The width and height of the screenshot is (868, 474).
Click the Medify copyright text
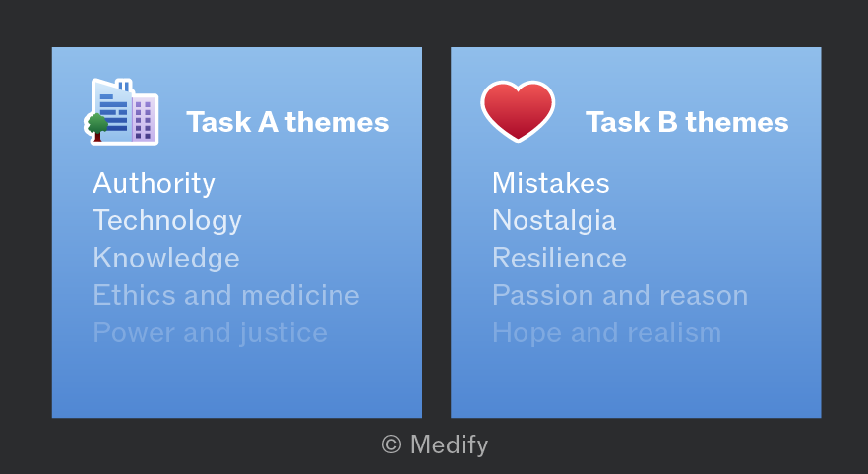[x=435, y=444]
